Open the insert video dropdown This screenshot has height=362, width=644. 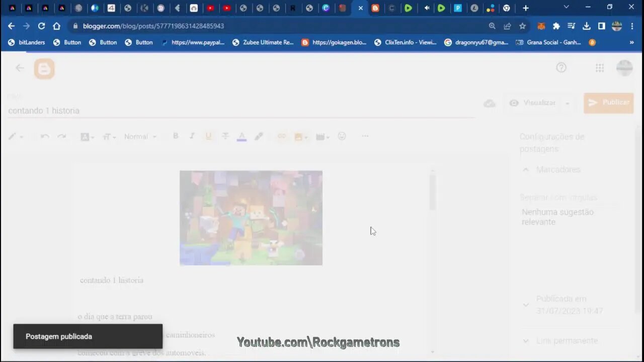coord(323,137)
